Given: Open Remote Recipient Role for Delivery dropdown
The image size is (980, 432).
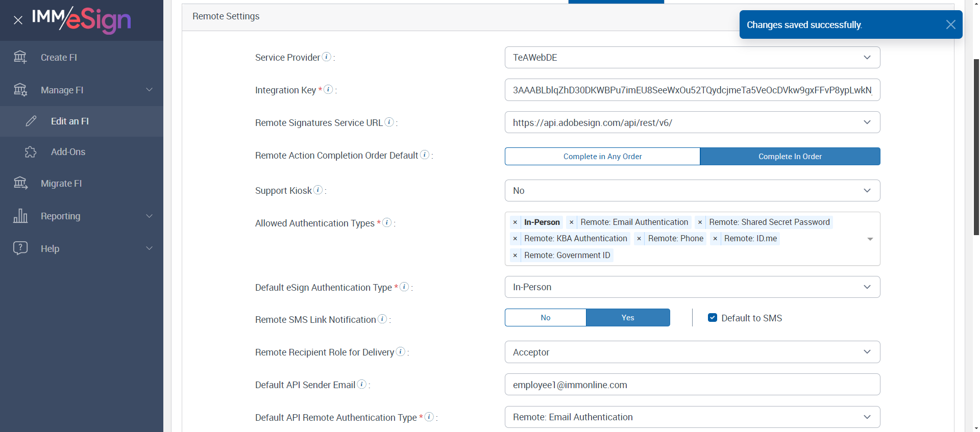Looking at the screenshot, I should point(692,352).
